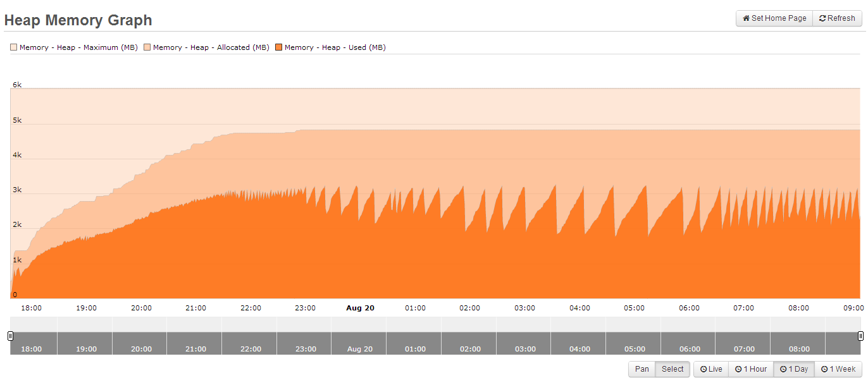Image resolution: width=868 pixels, height=385 pixels.
Task: Click the clock icon on 1 Week button
Action: coord(824,369)
